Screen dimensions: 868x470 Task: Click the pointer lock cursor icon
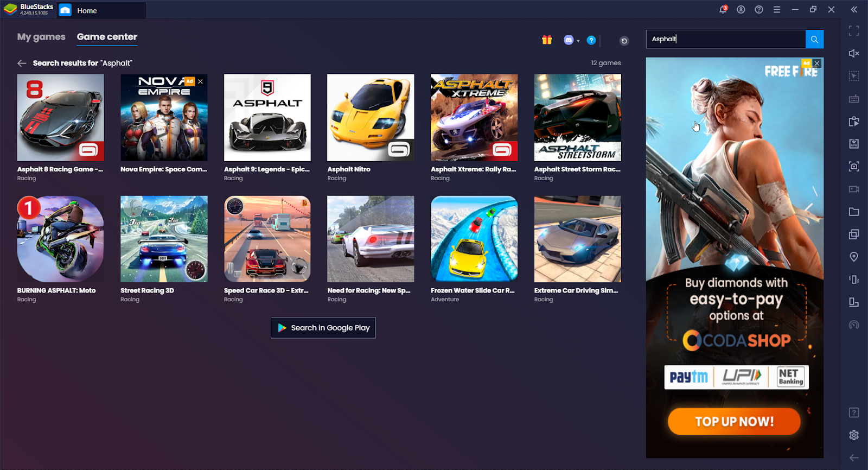(x=854, y=76)
